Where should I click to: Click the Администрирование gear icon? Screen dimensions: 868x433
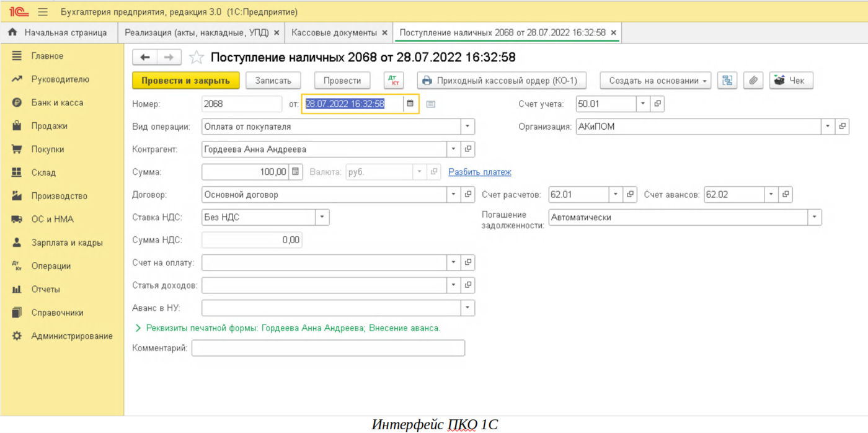(x=17, y=336)
